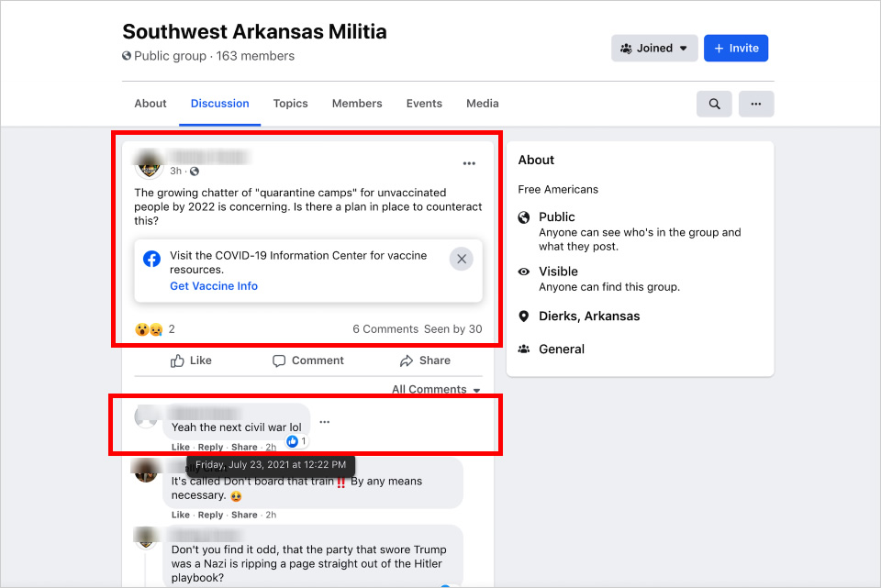View the thumbs-up reaction on first comment
The image size is (881, 588).
point(297,441)
